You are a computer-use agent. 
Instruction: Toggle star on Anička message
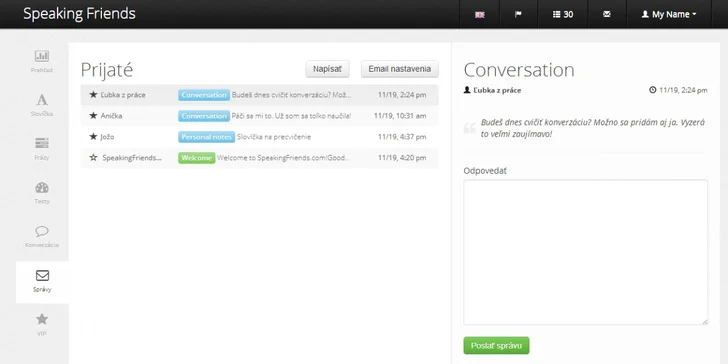[93, 116]
